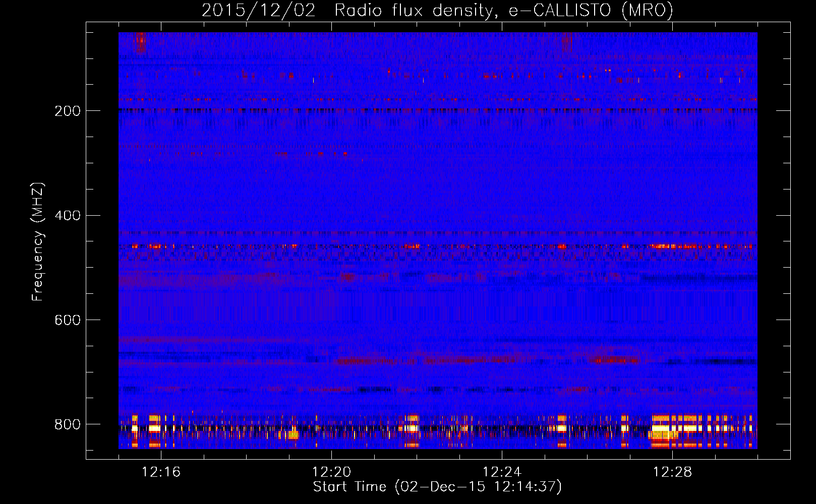
Task: Click the 400 frequency tick label
Action: pyautogui.click(x=67, y=216)
